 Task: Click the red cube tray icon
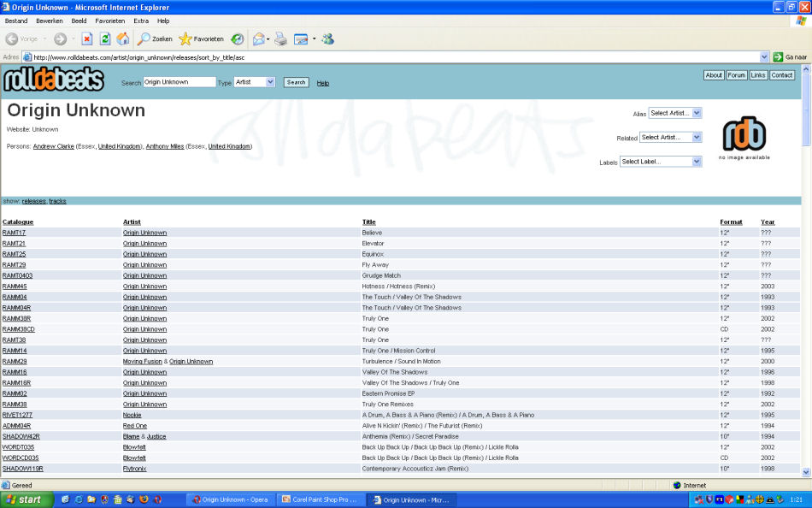click(729, 499)
